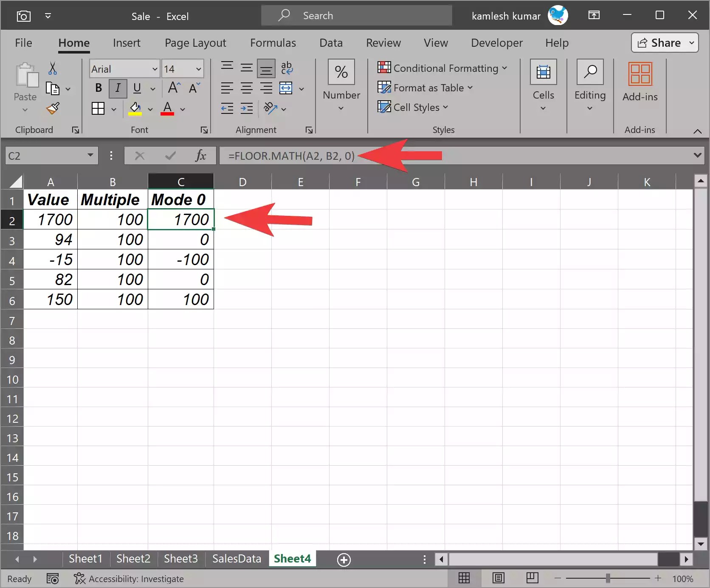The image size is (710, 588).
Task: Select the Format Painter tool
Action: point(53,109)
